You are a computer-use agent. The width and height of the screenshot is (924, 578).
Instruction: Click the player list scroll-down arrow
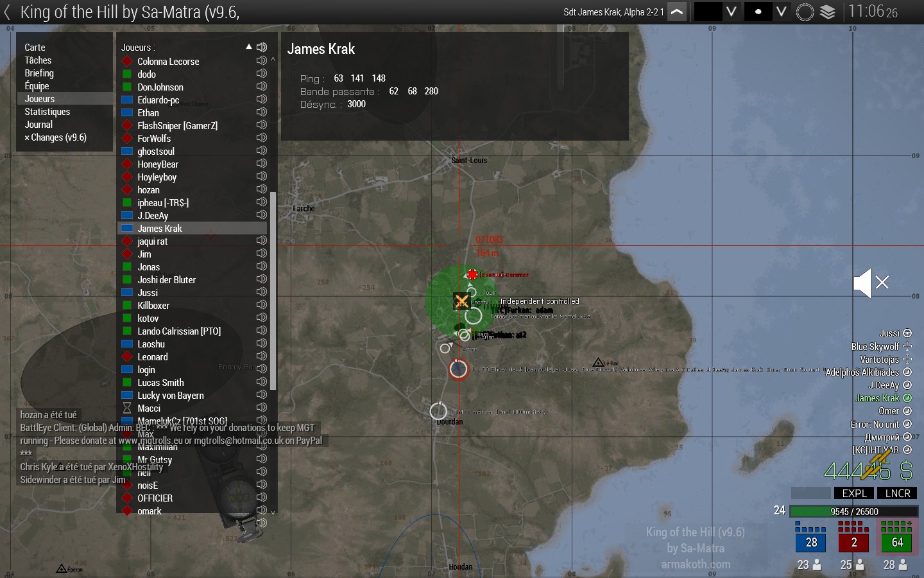[273, 512]
